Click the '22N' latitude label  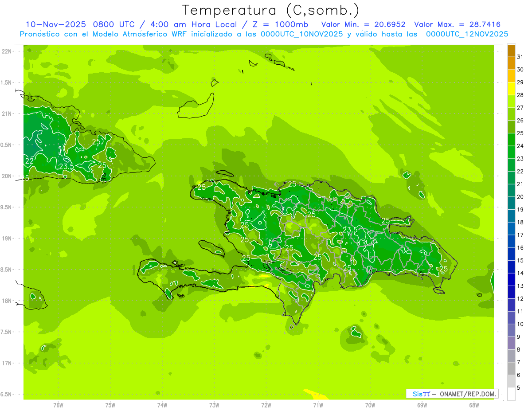tap(7, 51)
